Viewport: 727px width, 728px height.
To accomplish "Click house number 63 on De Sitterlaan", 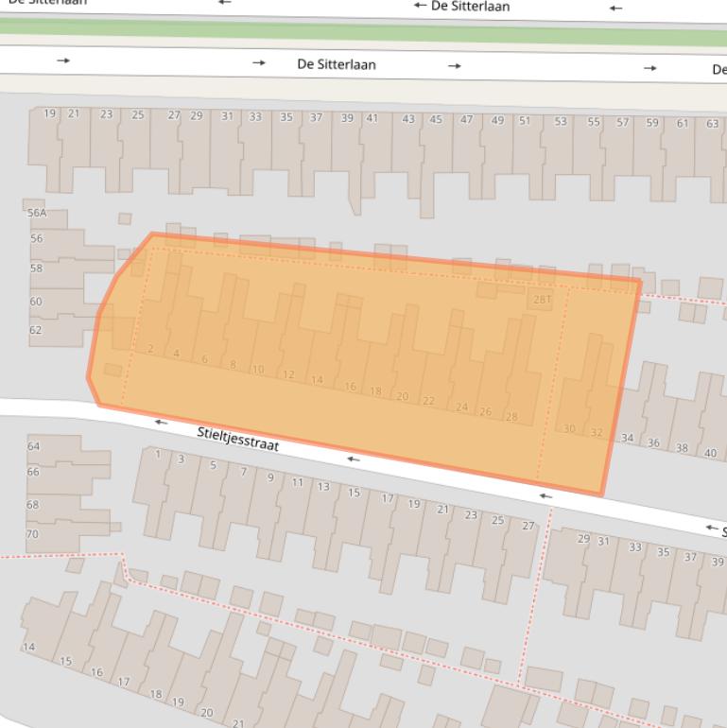I will tap(713, 124).
